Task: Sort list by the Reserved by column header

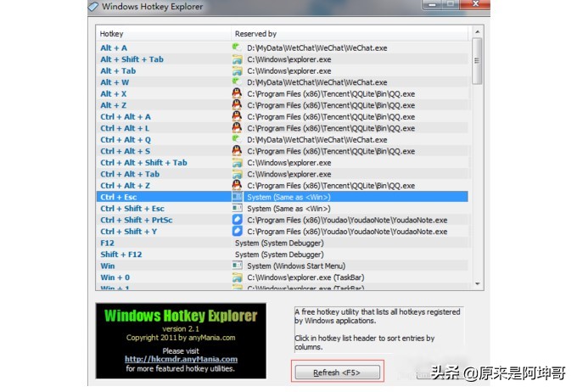Action: (x=350, y=33)
